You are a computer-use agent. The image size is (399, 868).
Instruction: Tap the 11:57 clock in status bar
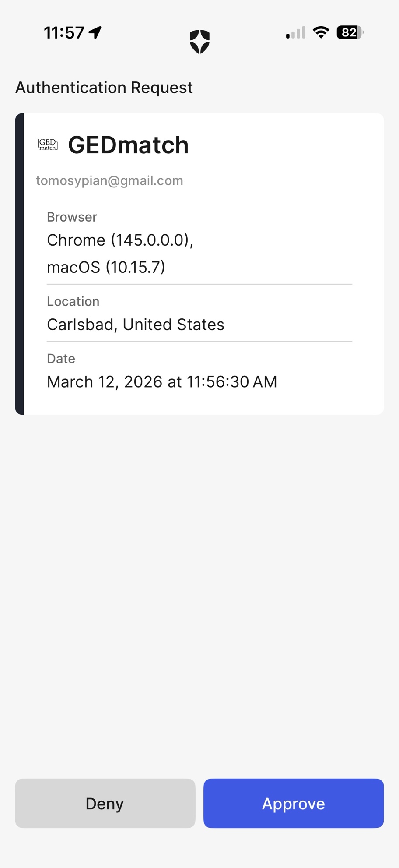coord(64,33)
